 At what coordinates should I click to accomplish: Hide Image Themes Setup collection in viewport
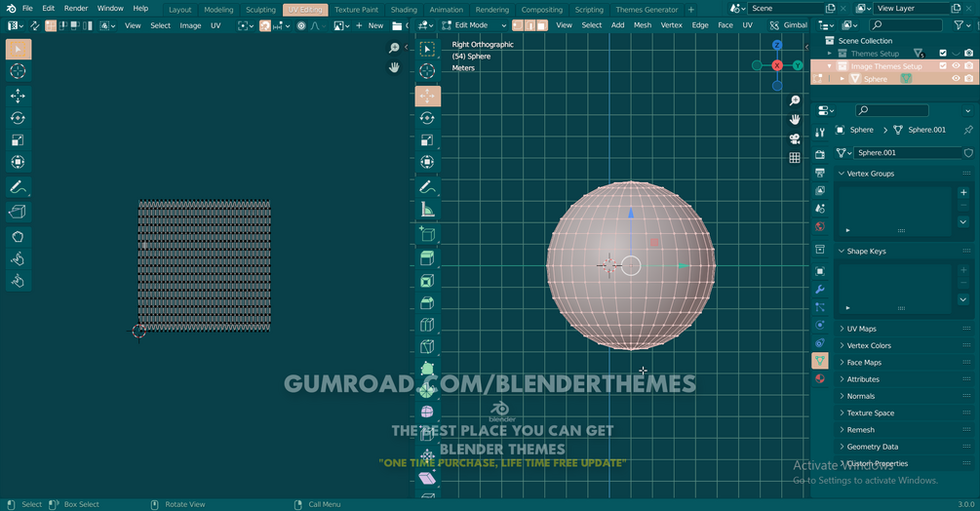pos(956,65)
